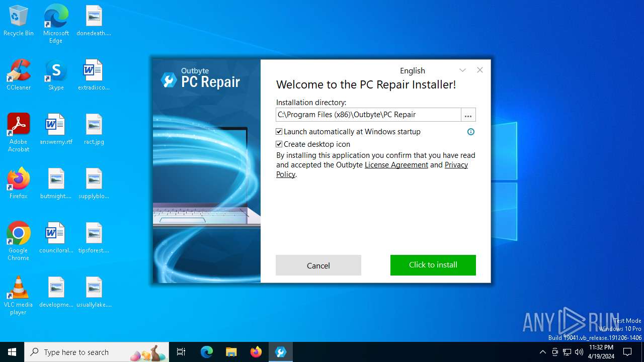Select VLC media player desktop shortcut
This screenshot has width=644, height=362.
tap(19, 295)
